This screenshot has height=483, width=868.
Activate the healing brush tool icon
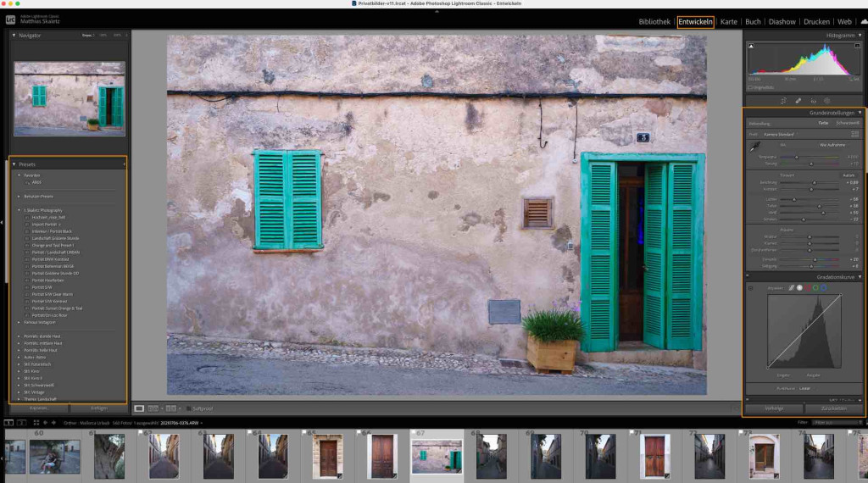pyautogui.click(x=798, y=101)
